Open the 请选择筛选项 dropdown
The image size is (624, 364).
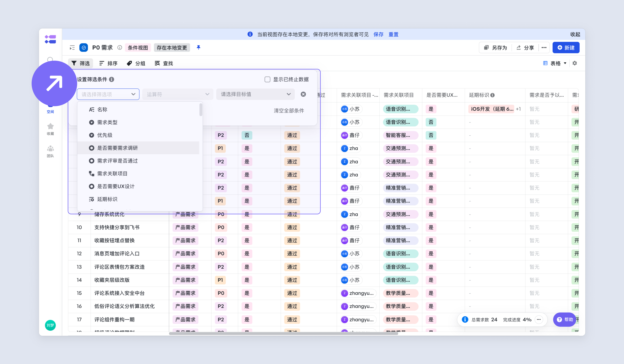108,94
